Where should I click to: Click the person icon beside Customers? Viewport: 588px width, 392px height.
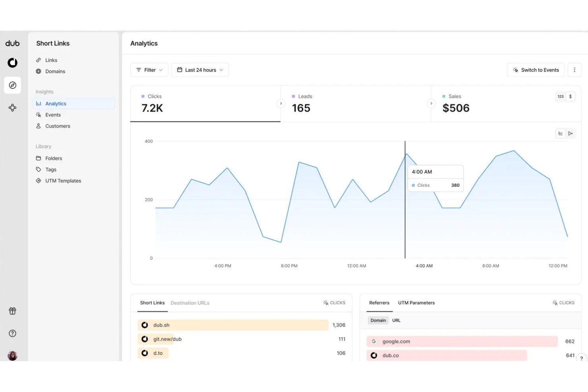(39, 126)
